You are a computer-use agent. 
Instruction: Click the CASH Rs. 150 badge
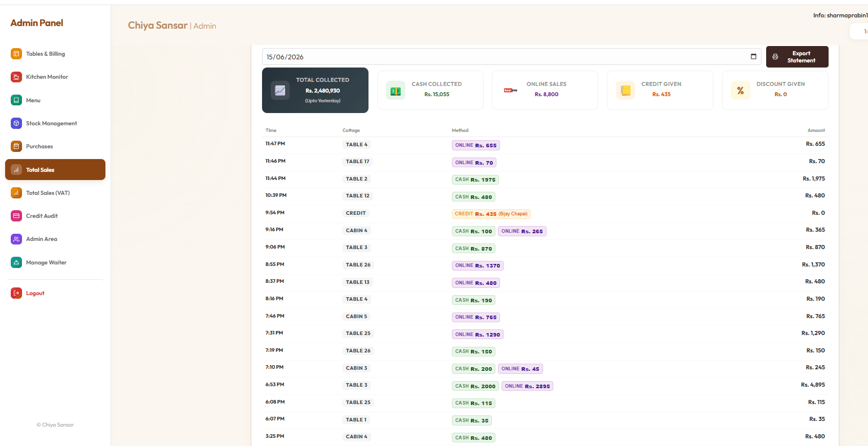pyautogui.click(x=473, y=351)
